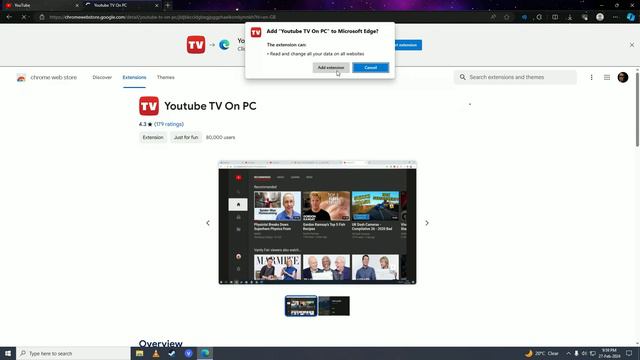640x360 pixels.
Task: Open the Edge profile icon
Action: pos(600,17)
